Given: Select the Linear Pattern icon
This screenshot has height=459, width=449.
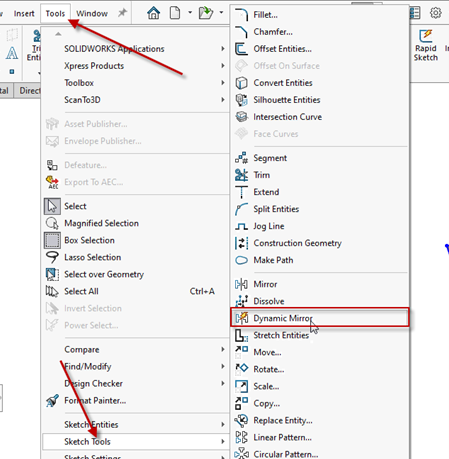Looking at the screenshot, I should click(x=241, y=437).
